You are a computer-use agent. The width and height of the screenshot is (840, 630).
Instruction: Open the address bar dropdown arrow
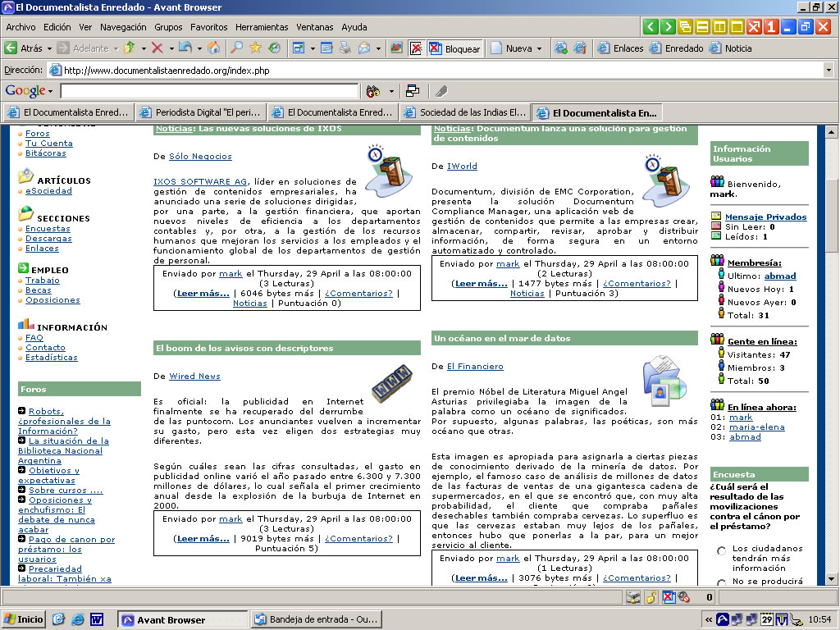(x=829, y=71)
